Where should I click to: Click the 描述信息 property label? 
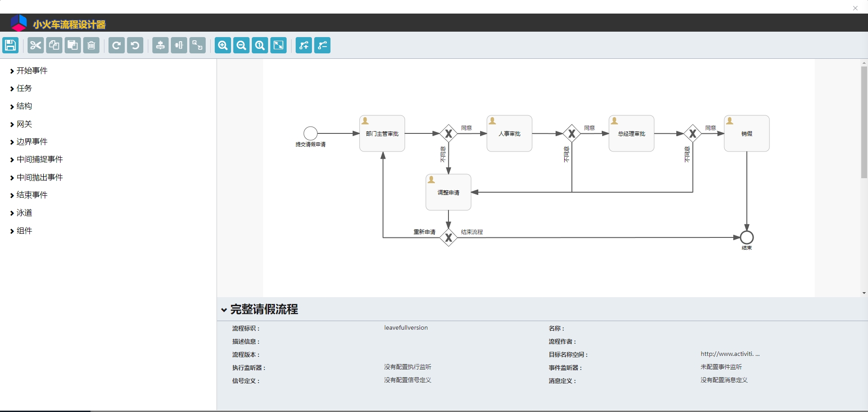click(246, 341)
